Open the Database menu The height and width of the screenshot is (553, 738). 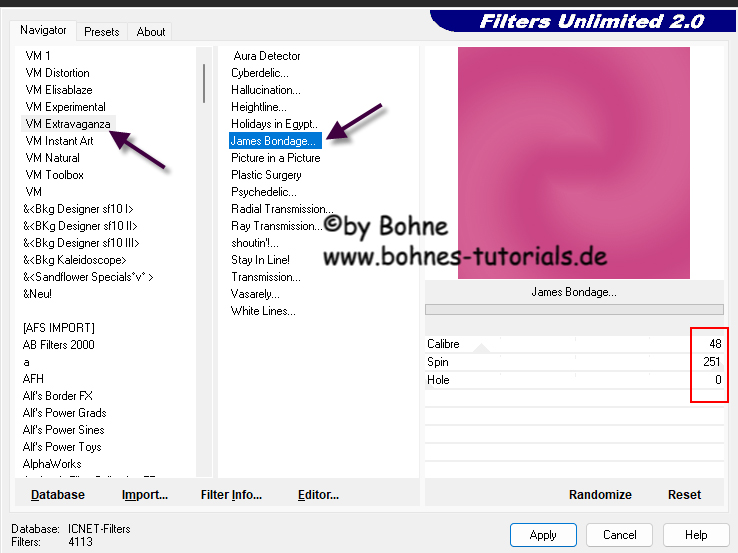pyautogui.click(x=58, y=495)
